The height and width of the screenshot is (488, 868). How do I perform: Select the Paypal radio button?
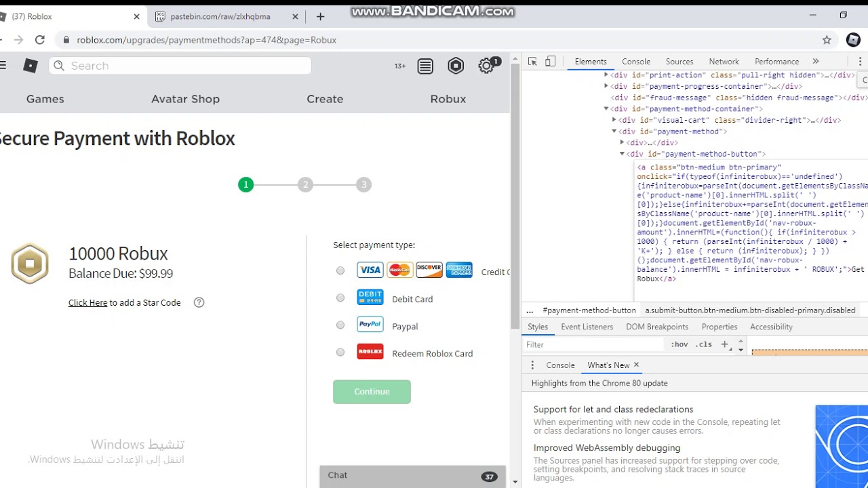[340, 325]
